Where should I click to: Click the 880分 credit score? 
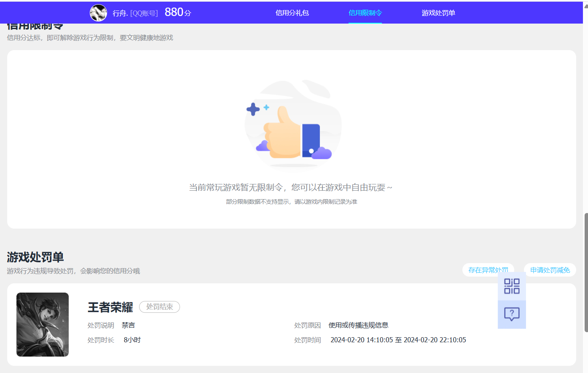pyautogui.click(x=178, y=12)
